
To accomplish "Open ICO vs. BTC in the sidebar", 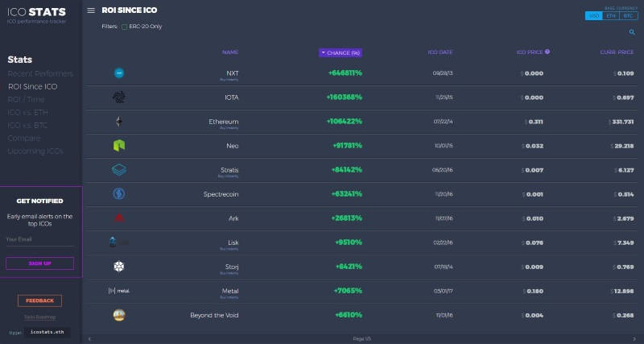I will 27,126.
